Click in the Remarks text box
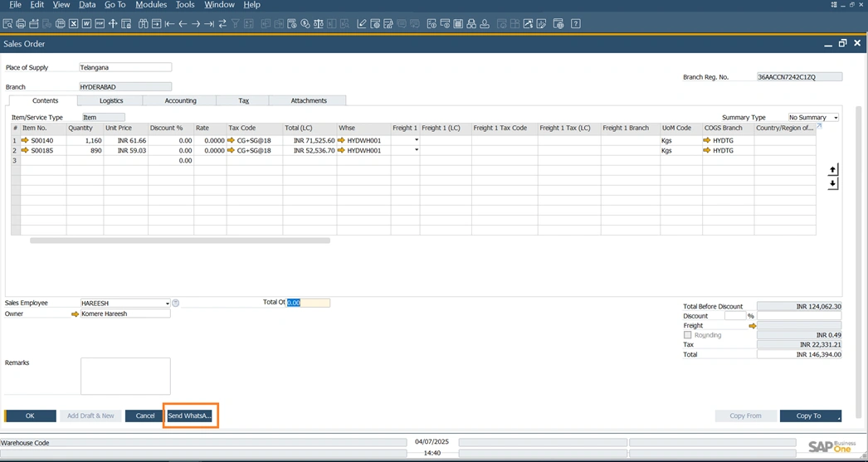 pos(125,377)
